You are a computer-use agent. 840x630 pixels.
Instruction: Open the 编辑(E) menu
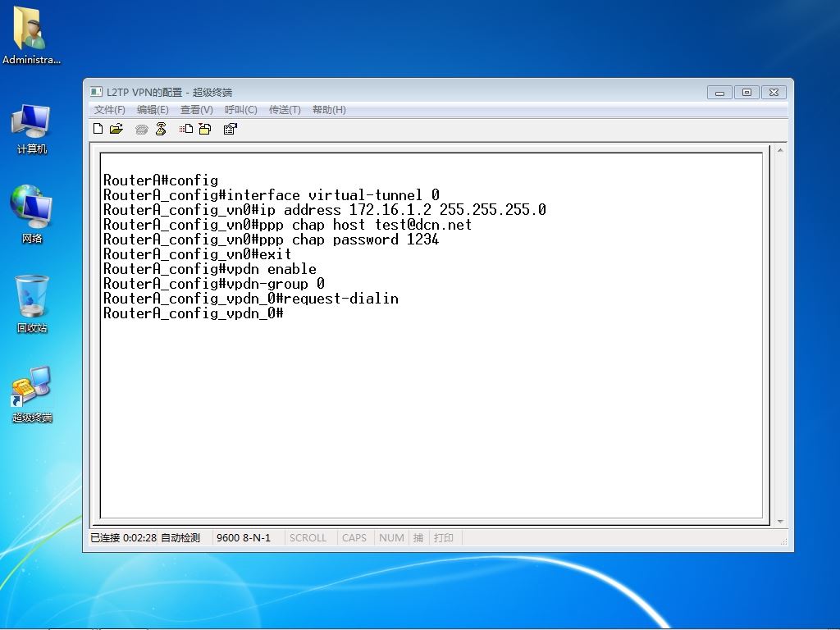[x=153, y=110]
